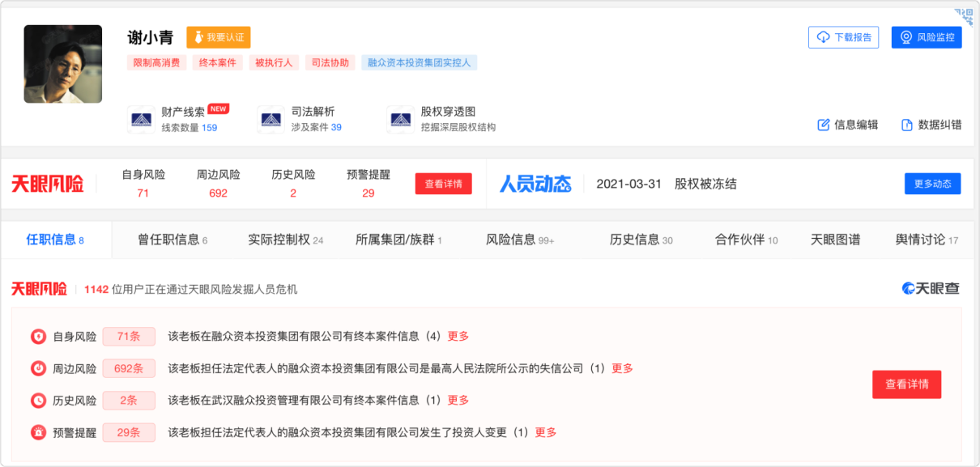Viewport: 980px width, 467px height.
Task: Click the 人员动态 heading
Action: [x=535, y=184]
